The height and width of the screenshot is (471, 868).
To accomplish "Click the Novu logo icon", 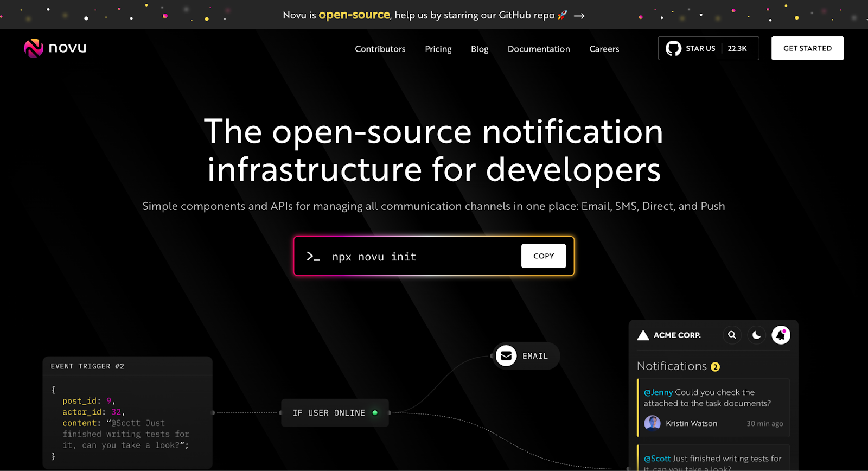I will (x=34, y=48).
